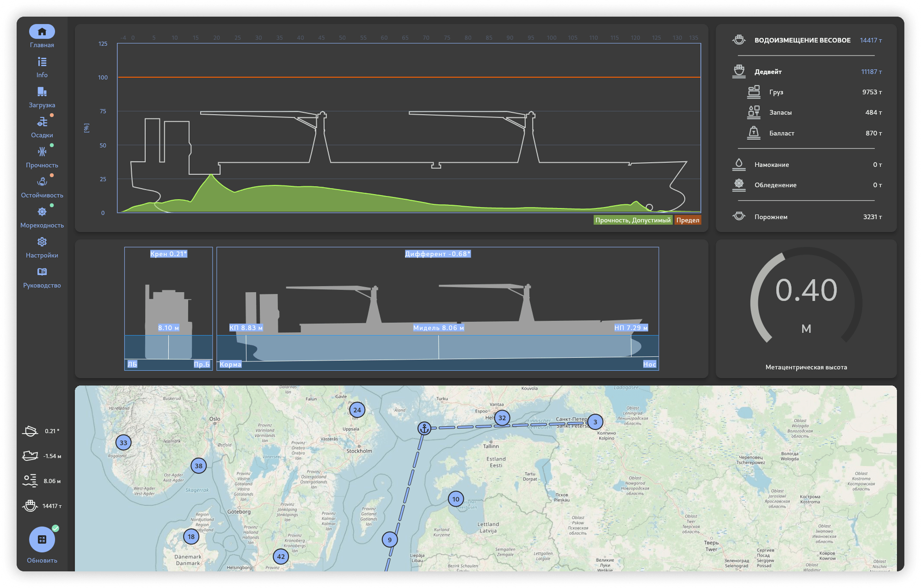Open the Info list icon
This screenshot has width=921, height=588.
pyautogui.click(x=42, y=62)
